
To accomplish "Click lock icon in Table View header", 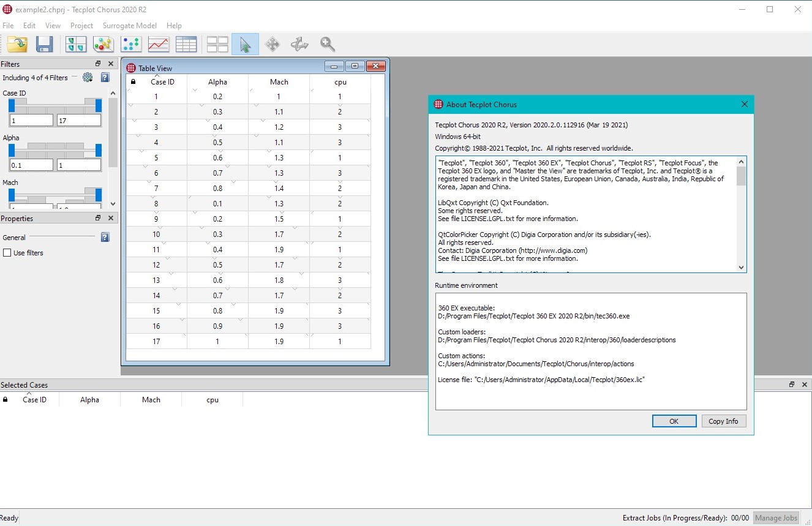I will coord(133,81).
